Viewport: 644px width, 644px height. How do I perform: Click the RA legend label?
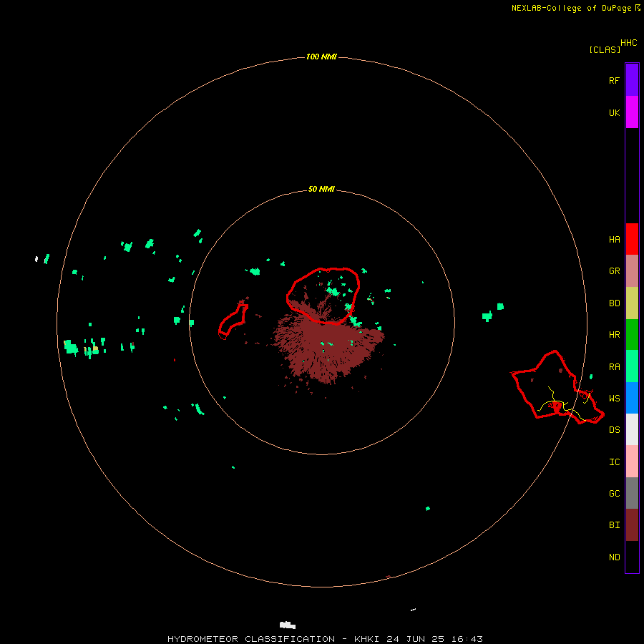(x=614, y=367)
